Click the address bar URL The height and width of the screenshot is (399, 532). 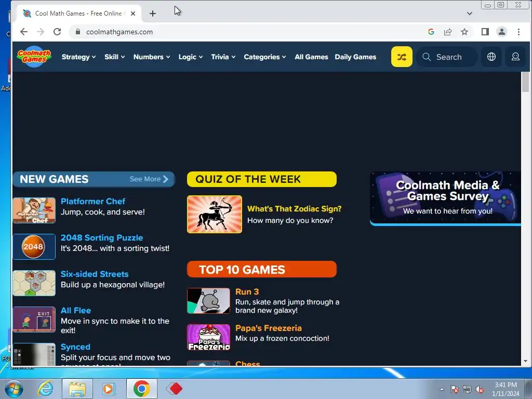119,32
